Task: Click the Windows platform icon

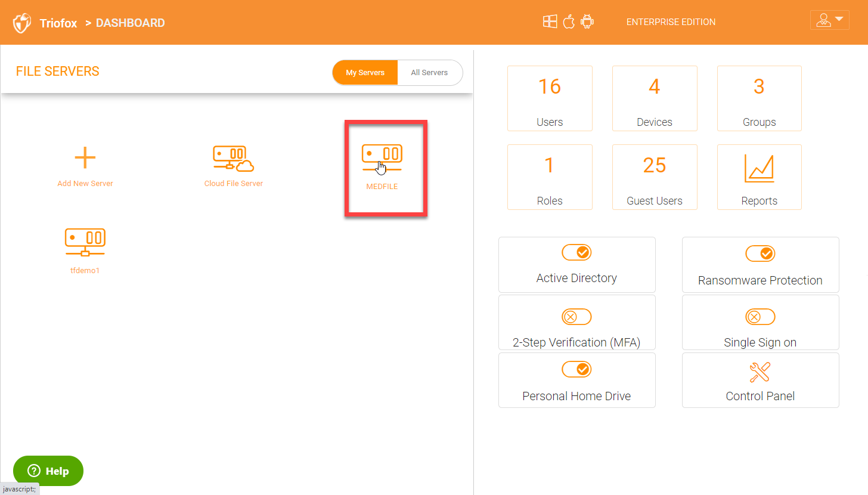Action: 550,22
